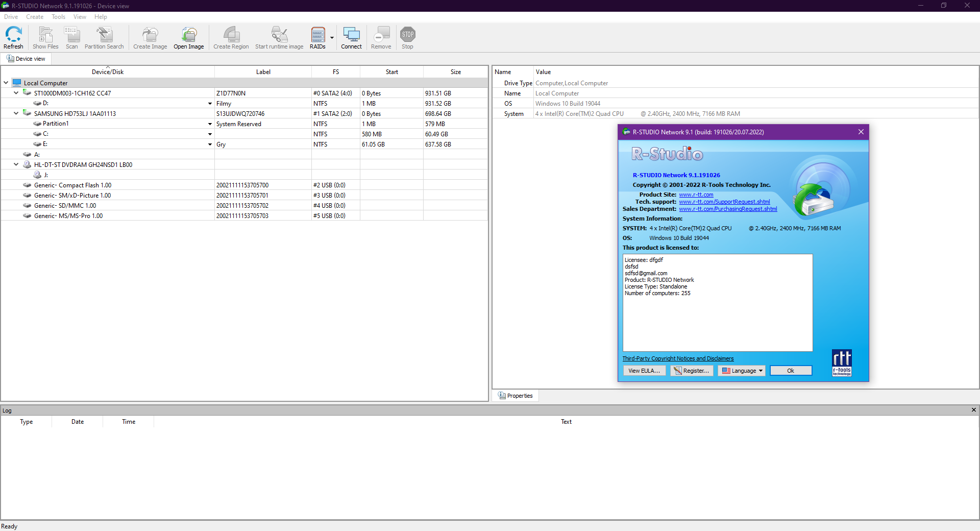Open the View menu
This screenshot has width=980, height=531.
coord(80,17)
